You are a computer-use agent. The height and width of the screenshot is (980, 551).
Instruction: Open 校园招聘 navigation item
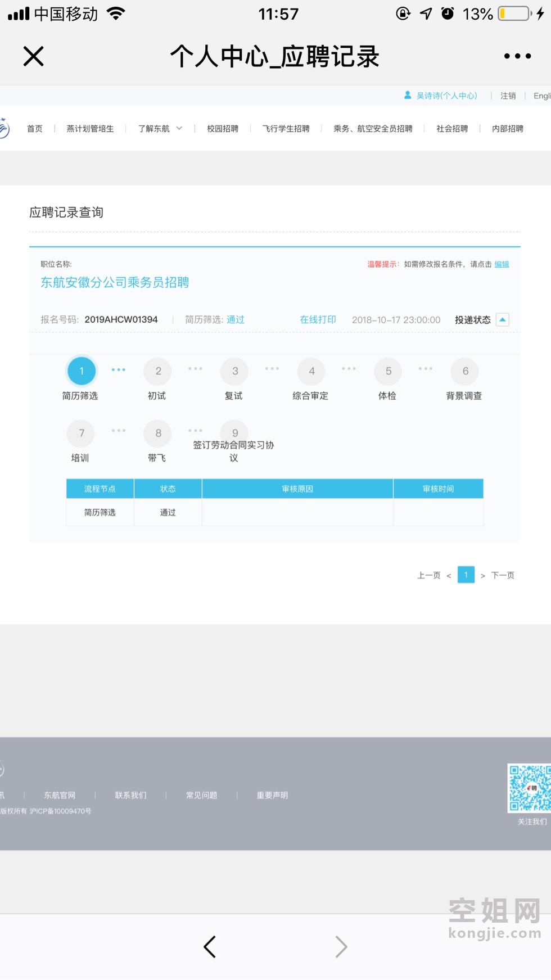(x=223, y=129)
